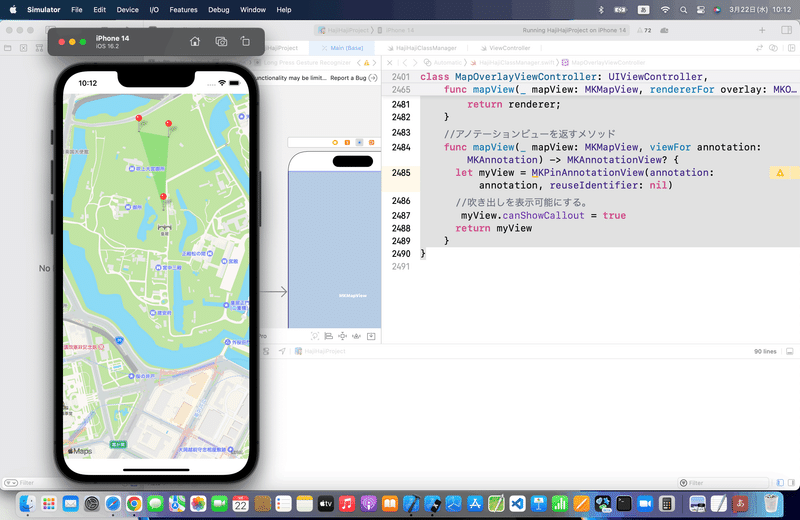Click MKPinAnnotationView in the code
This screenshot has height=520, width=800.
(x=587, y=173)
